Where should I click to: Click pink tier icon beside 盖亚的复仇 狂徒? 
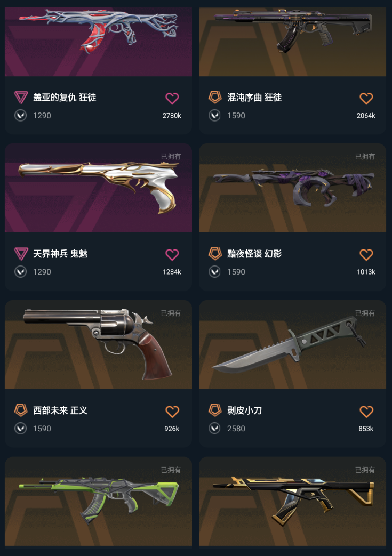21,97
